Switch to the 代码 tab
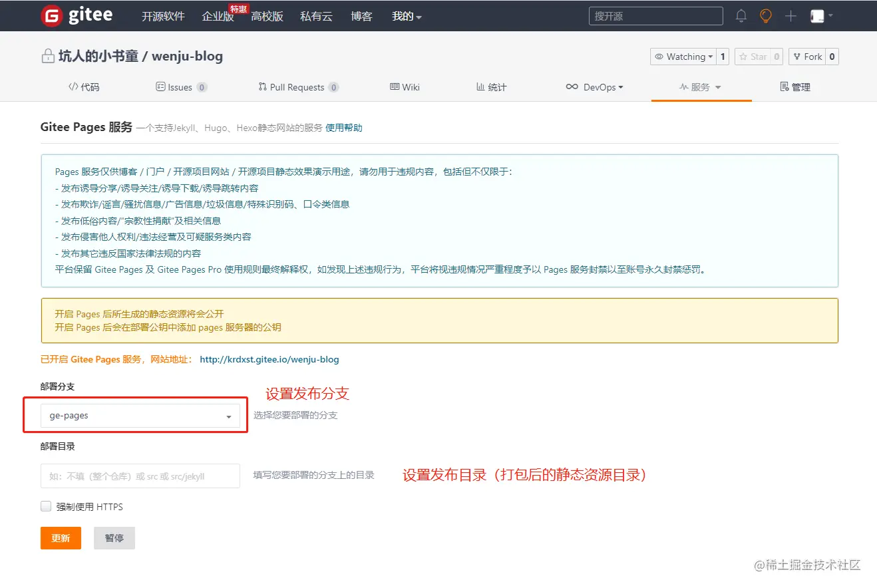The image size is (877, 588). (x=84, y=87)
